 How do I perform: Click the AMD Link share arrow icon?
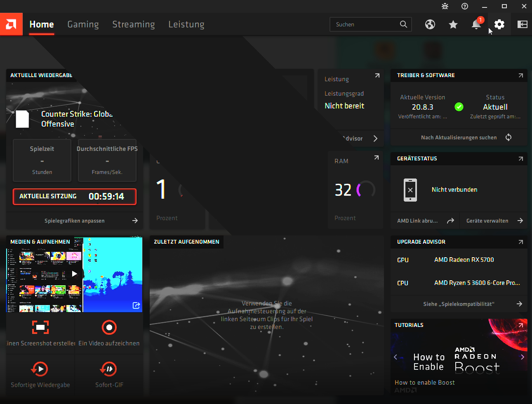pyautogui.click(x=450, y=221)
